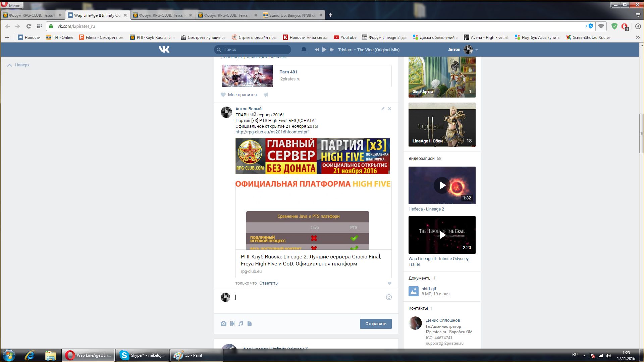This screenshot has height=362, width=644.
Task: Delete Антон Белый comment with X icon
Action: (x=389, y=109)
